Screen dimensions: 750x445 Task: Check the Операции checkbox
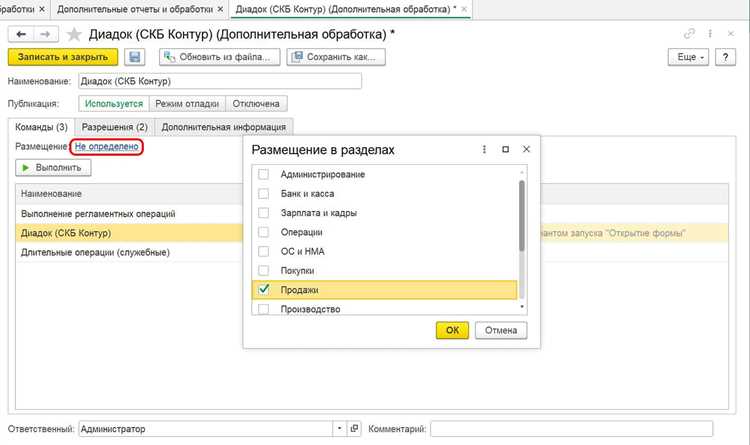tap(264, 232)
